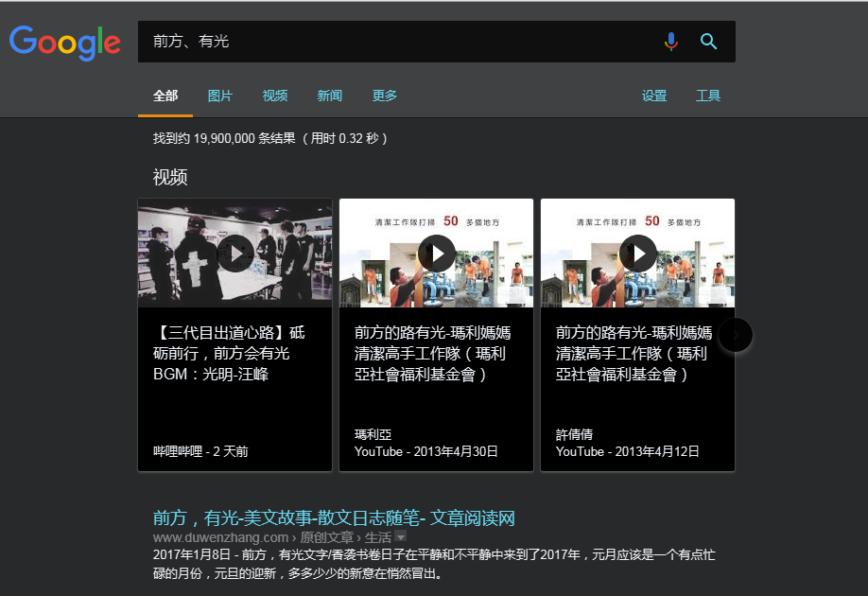Play the 三代目出道心路 video

(235, 254)
